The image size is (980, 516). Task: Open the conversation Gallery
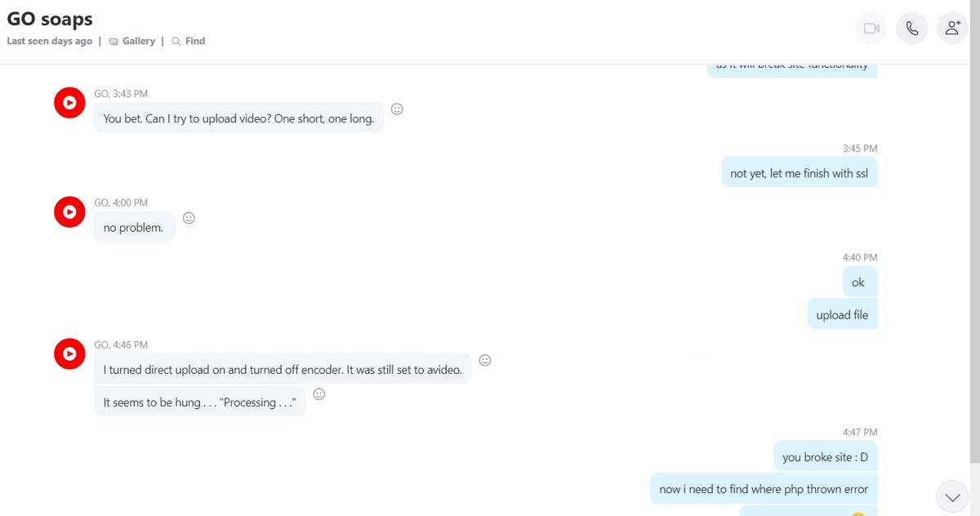(x=132, y=41)
